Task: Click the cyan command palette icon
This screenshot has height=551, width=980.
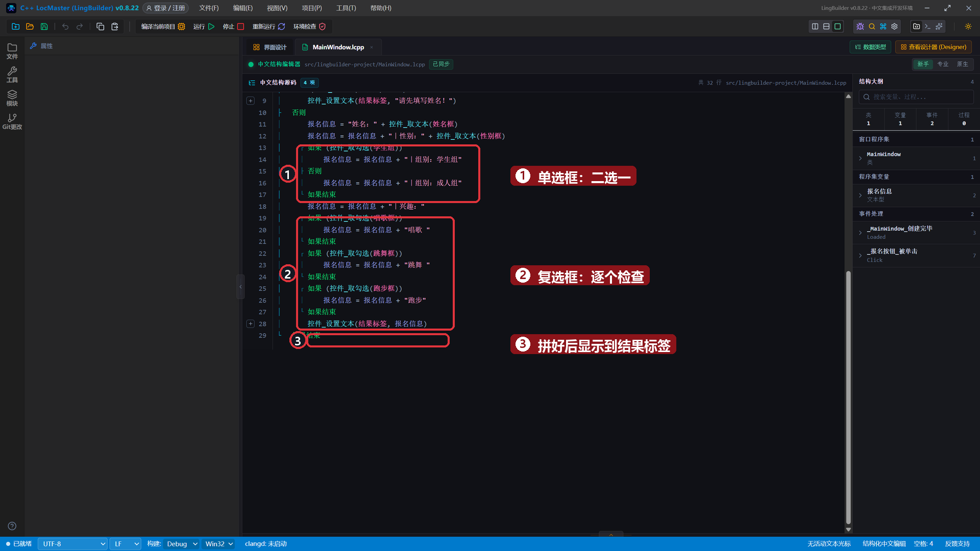Action: [x=883, y=27]
